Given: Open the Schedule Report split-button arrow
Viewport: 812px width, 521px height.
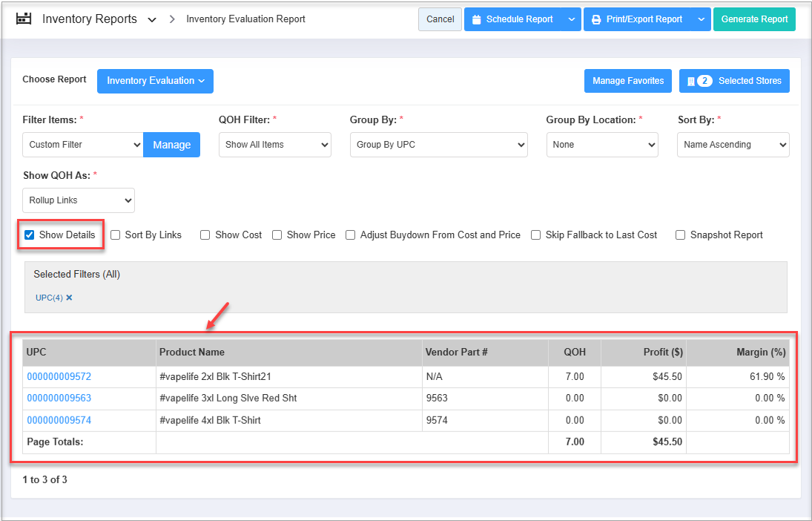Looking at the screenshot, I should (x=571, y=20).
